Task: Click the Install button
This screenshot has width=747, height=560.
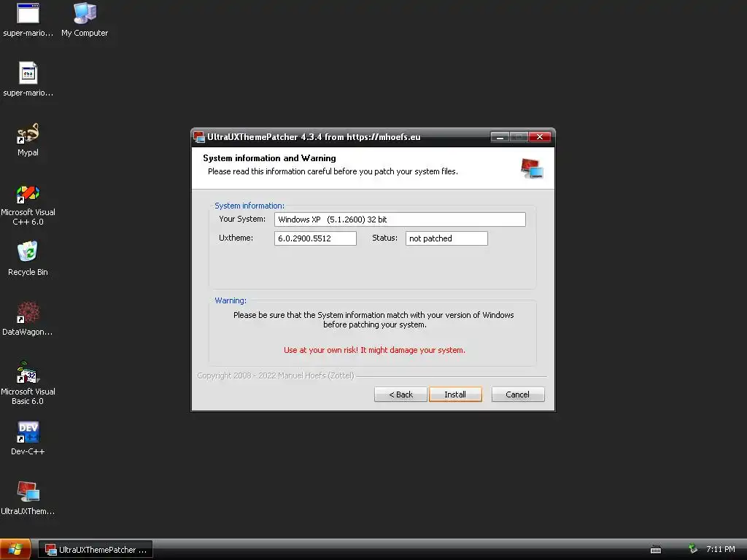Action: (x=455, y=394)
